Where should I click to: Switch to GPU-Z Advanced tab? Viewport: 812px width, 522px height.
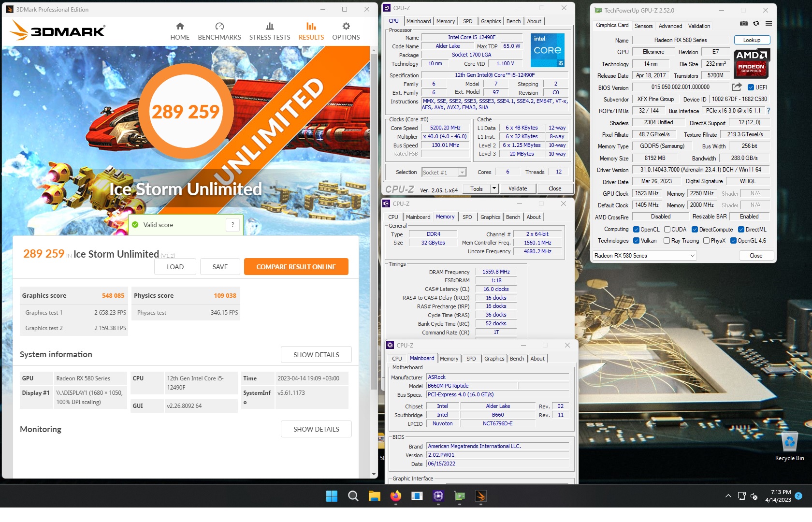[x=670, y=26]
